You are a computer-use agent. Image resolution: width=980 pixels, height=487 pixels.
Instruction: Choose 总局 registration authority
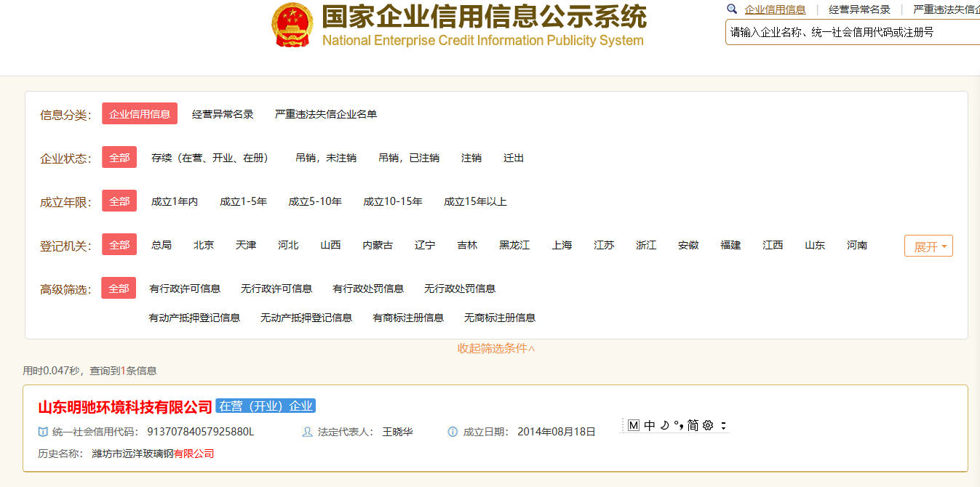(x=162, y=245)
